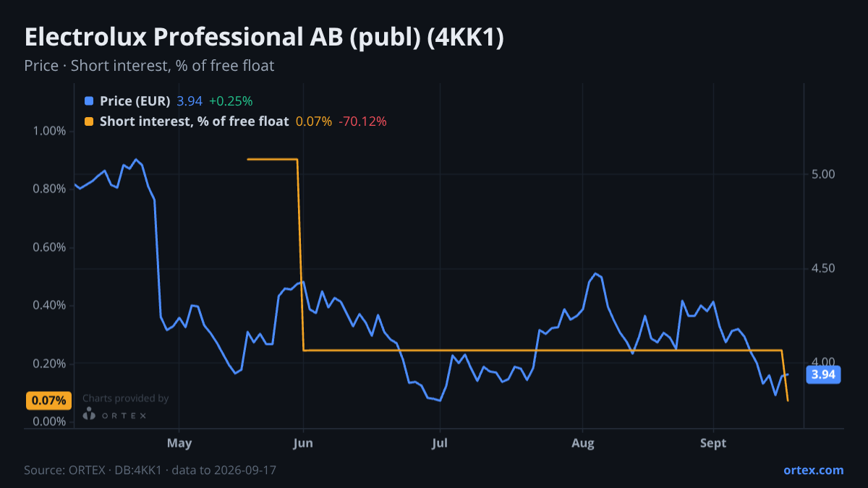868x488 pixels.
Task: Click the 0.80% left axis label
Action: pyautogui.click(x=49, y=189)
